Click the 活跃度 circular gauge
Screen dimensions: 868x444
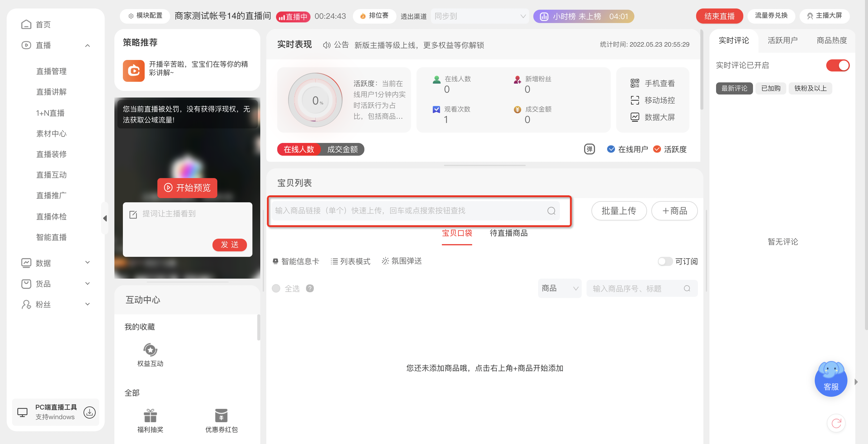315,100
